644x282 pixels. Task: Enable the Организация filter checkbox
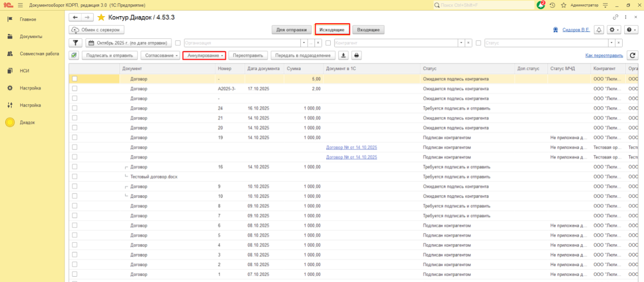coord(178,43)
